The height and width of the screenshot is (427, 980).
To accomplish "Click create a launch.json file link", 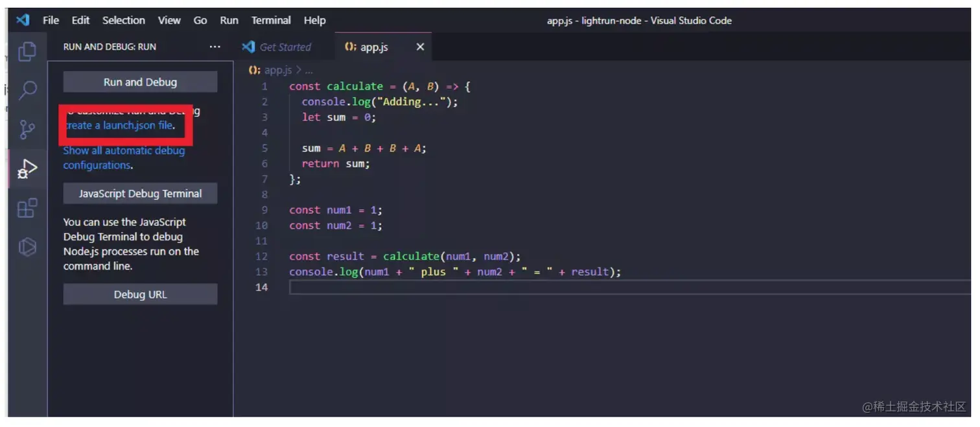I will (119, 125).
